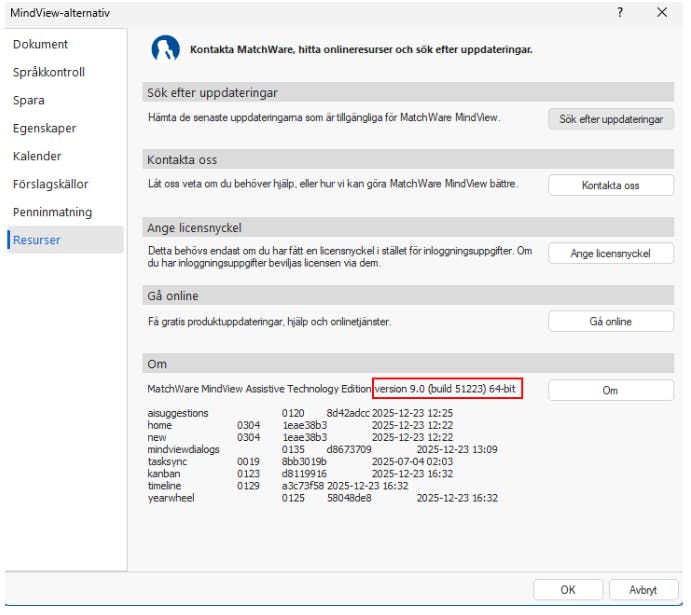The width and height of the screenshot is (691, 615).
Task: Open the Om about dialog button
Action: click(x=610, y=390)
